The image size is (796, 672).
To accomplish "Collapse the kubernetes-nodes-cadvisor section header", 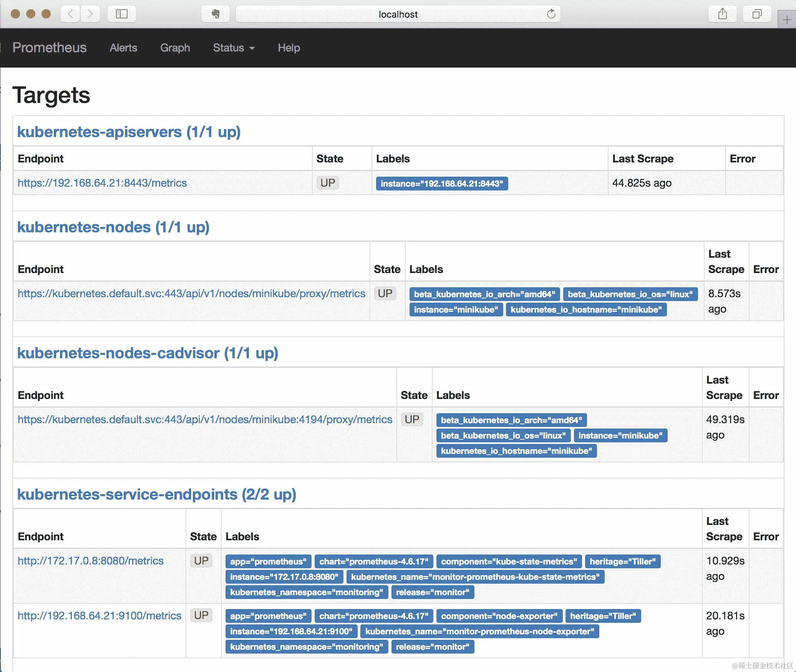I will (148, 353).
